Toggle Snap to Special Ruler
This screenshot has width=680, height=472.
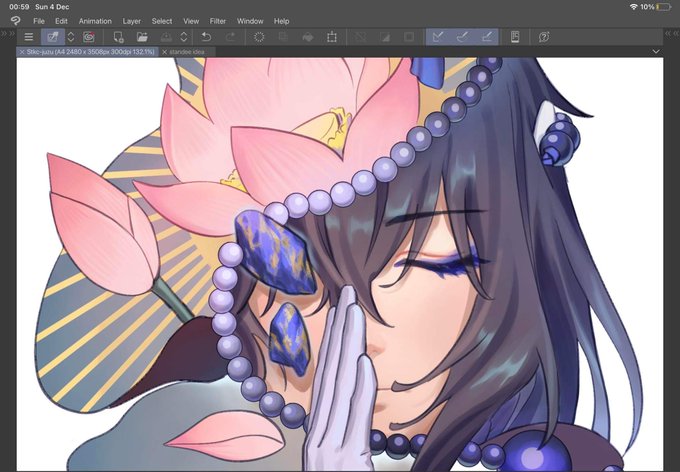tap(462, 37)
